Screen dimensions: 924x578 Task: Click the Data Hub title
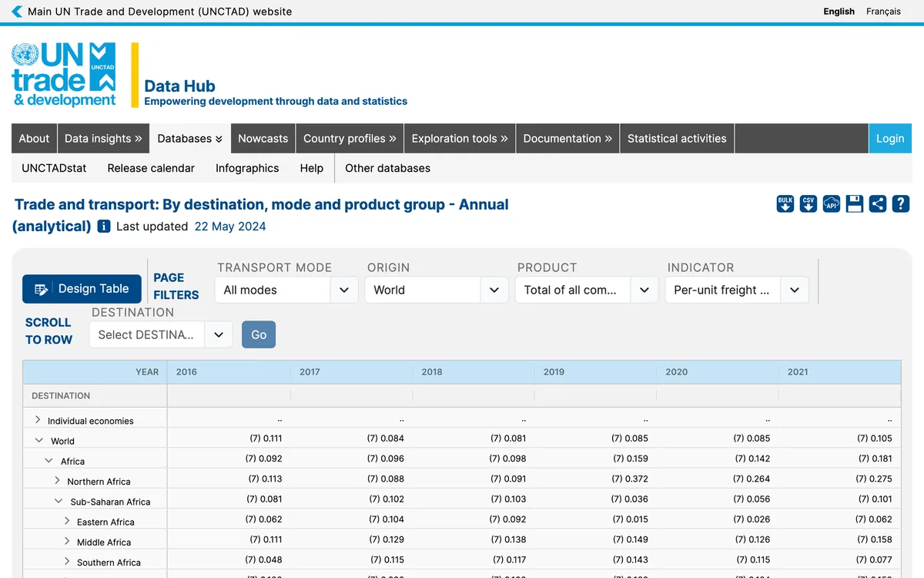(179, 86)
